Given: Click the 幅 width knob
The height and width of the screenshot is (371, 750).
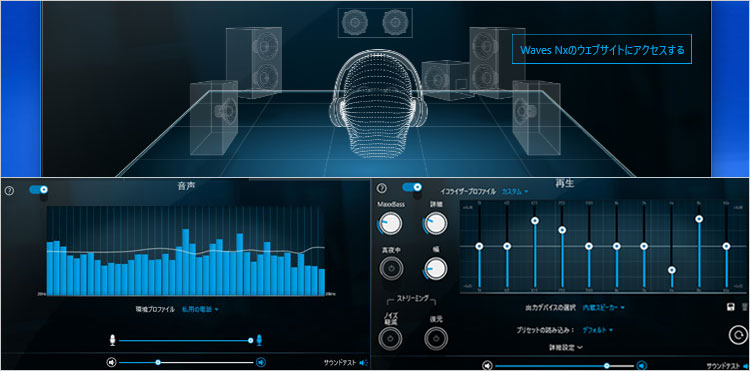Looking at the screenshot, I should (435, 268).
